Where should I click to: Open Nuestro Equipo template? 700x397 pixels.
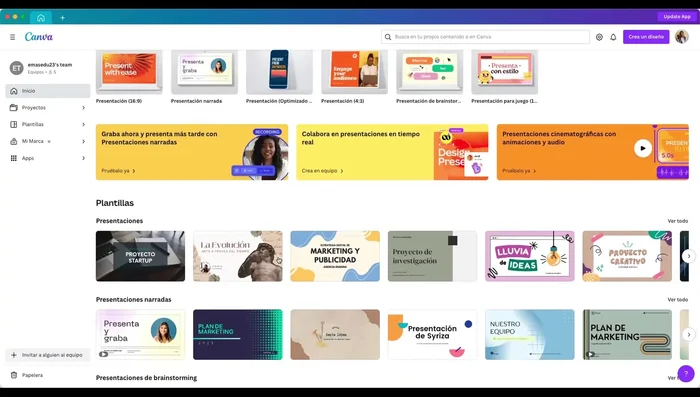point(529,334)
